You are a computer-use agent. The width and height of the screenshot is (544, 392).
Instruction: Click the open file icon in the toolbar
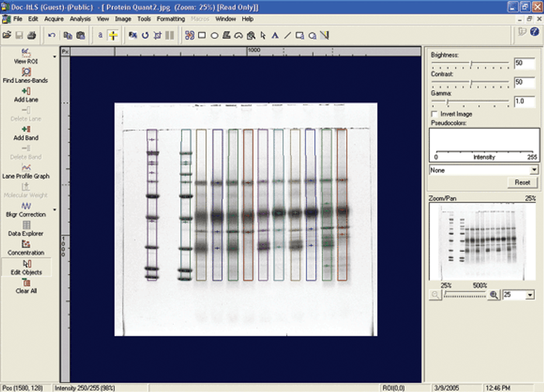[x=6, y=35]
